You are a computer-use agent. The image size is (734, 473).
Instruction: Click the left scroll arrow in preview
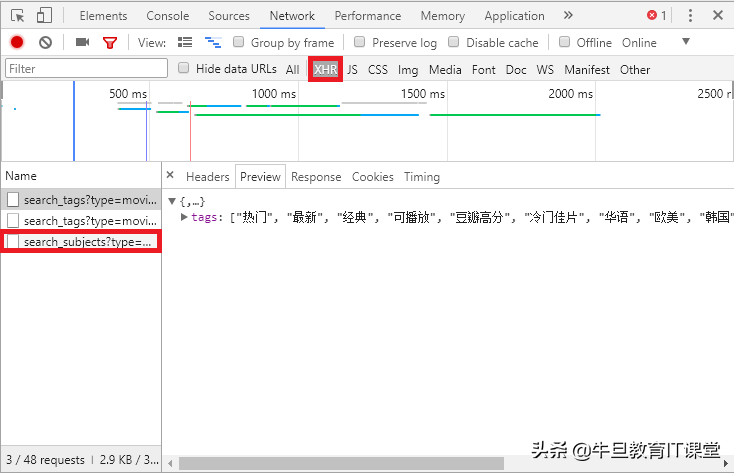click(x=170, y=464)
